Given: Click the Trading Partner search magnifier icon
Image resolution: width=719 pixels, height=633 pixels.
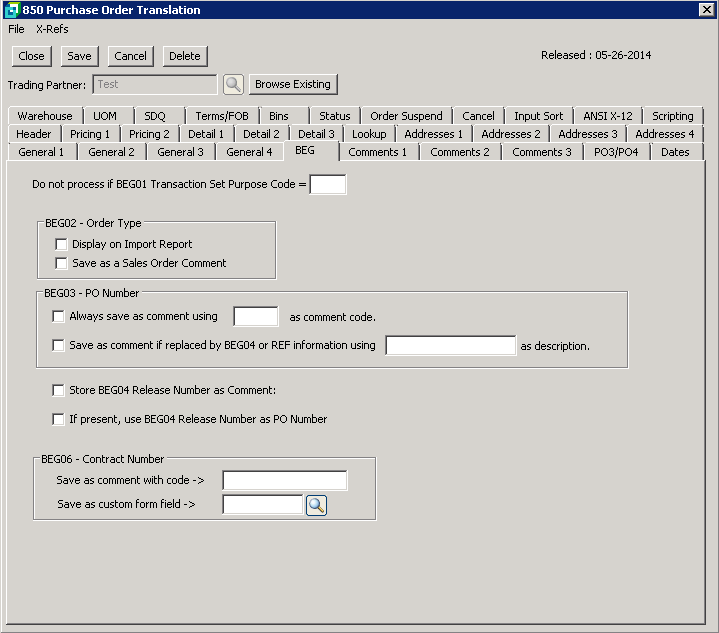Looking at the screenshot, I should [233, 85].
